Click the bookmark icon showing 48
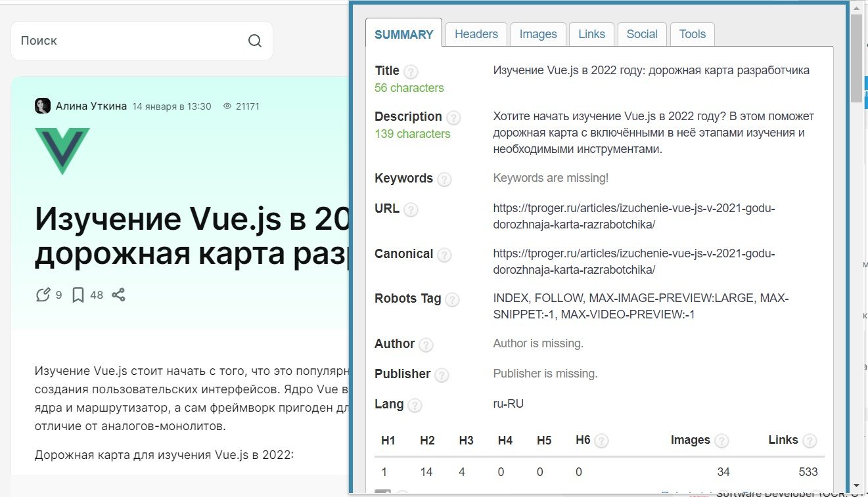This screenshot has width=868, height=497. pos(78,295)
